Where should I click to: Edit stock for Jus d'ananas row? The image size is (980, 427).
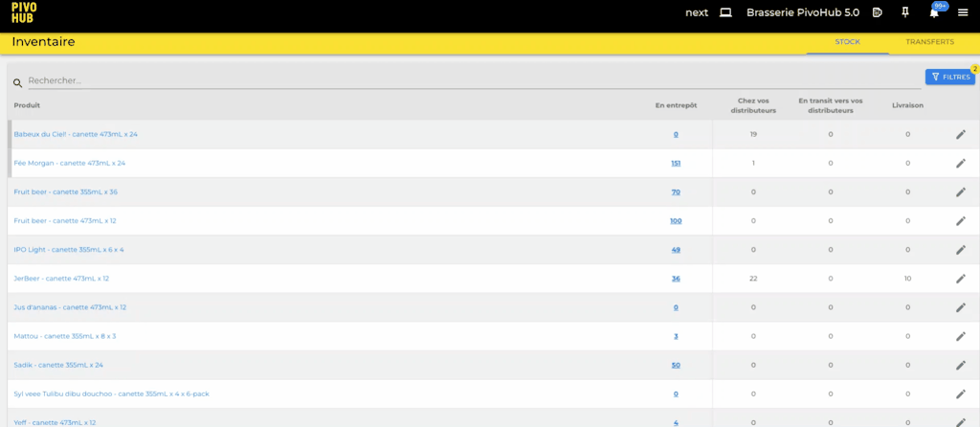pyautogui.click(x=961, y=307)
